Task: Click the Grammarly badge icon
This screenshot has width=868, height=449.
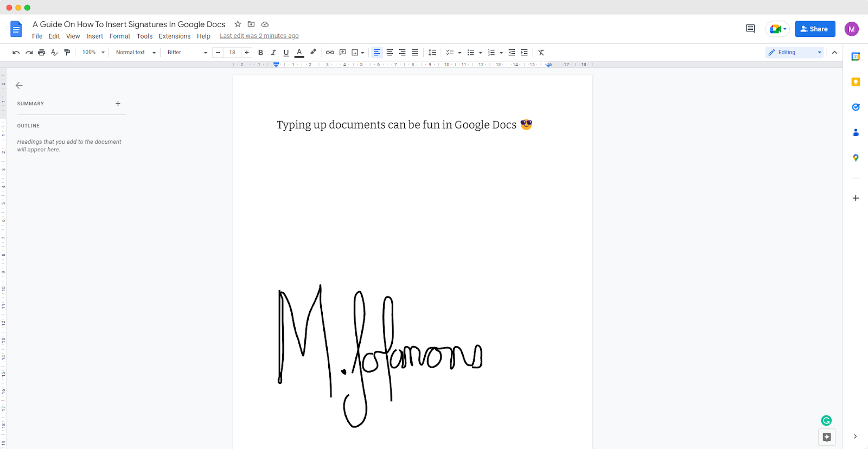Action: pos(826,420)
